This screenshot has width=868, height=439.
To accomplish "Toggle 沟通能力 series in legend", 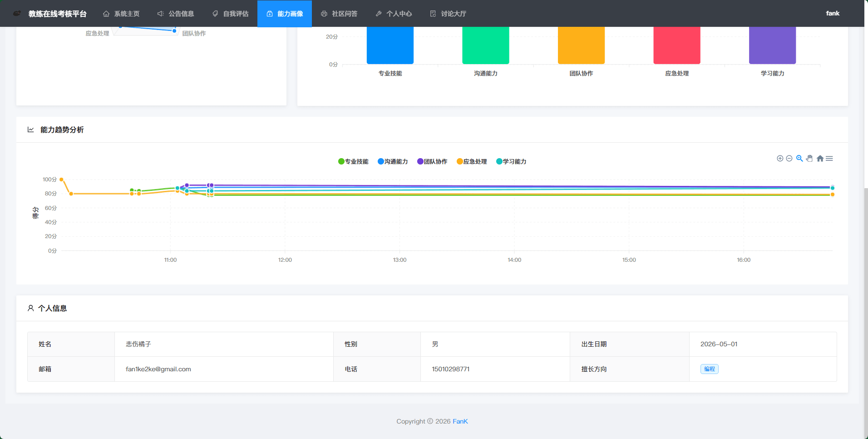I will pyautogui.click(x=393, y=161).
